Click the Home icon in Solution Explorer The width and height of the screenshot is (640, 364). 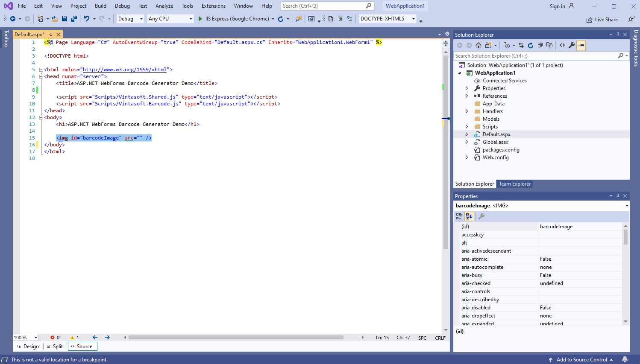click(479, 45)
